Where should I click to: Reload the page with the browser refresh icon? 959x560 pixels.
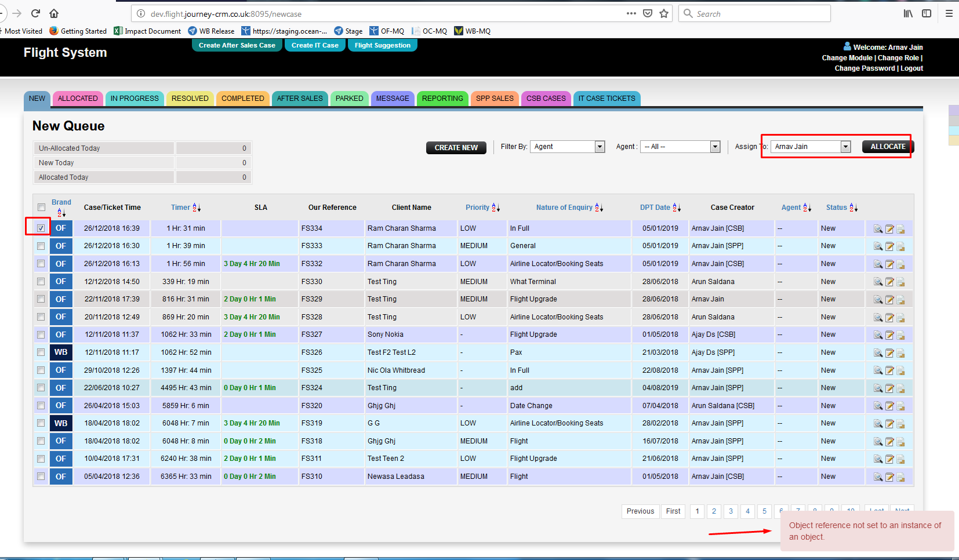[x=35, y=13]
